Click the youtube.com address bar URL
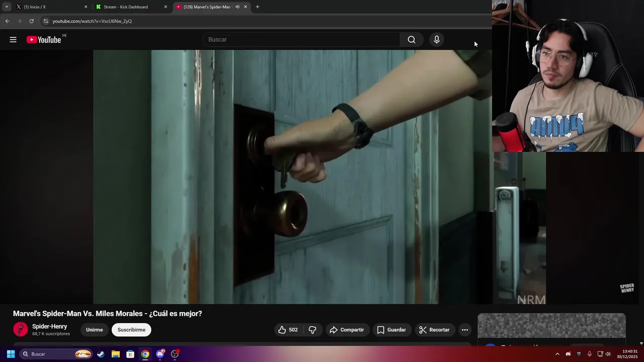The image size is (644, 362). click(x=92, y=21)
